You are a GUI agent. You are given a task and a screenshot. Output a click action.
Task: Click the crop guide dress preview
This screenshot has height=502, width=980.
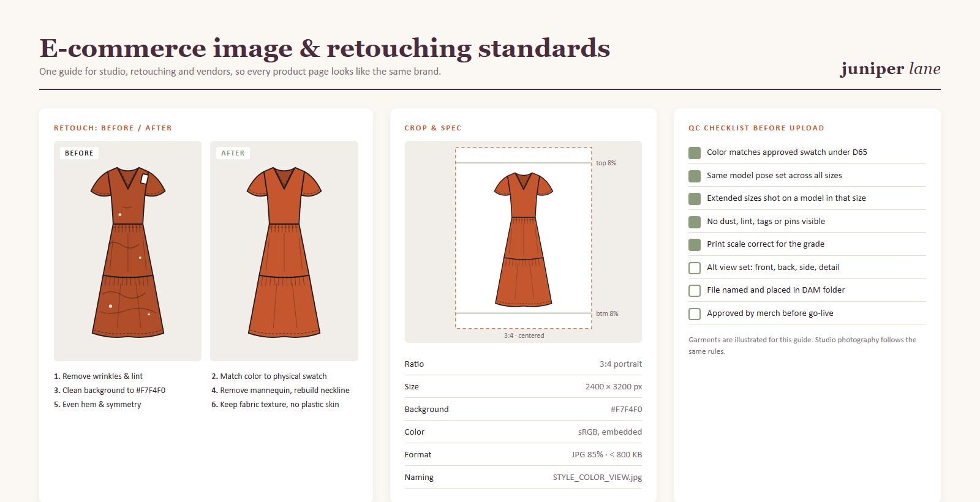pyautogui.click(x=524, y=239)
